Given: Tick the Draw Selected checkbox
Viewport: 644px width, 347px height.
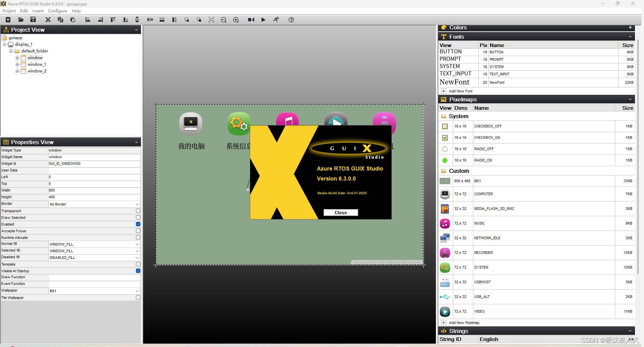Looking at the screenshot, I should pyautogui.click(x=138, y=218).
